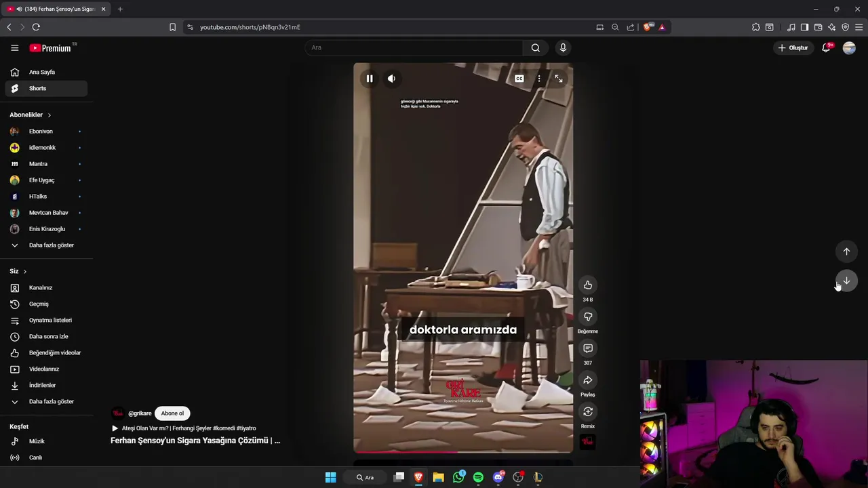Subscribe with the Abone ol button
The height and width of the screenshot is (488, 868).
(x=172, y=413)
